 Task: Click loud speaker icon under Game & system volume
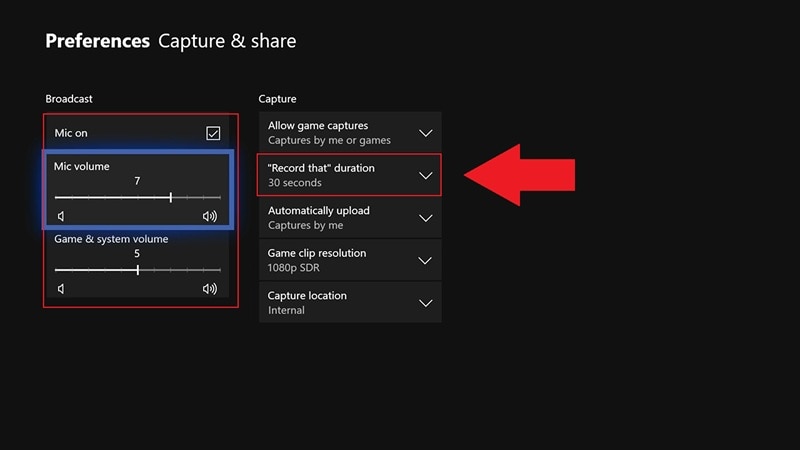pyautogui.click(x=210, y=289)
